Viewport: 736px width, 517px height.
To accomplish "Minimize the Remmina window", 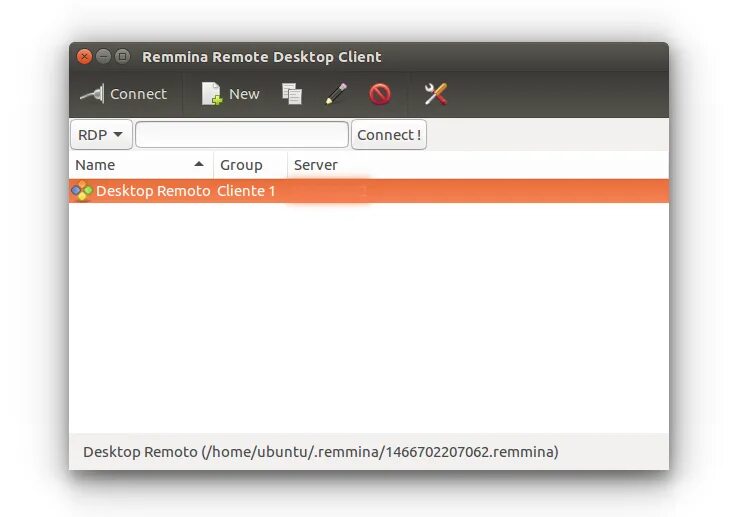I will point(103,57).
